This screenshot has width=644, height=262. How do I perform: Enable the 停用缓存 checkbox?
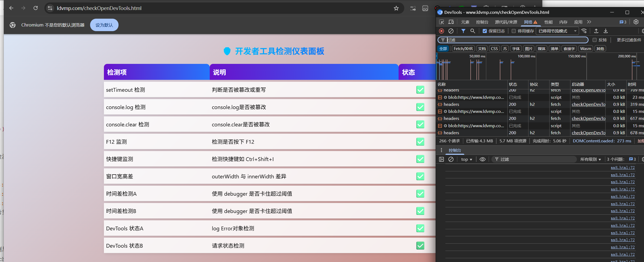[514, 31]
